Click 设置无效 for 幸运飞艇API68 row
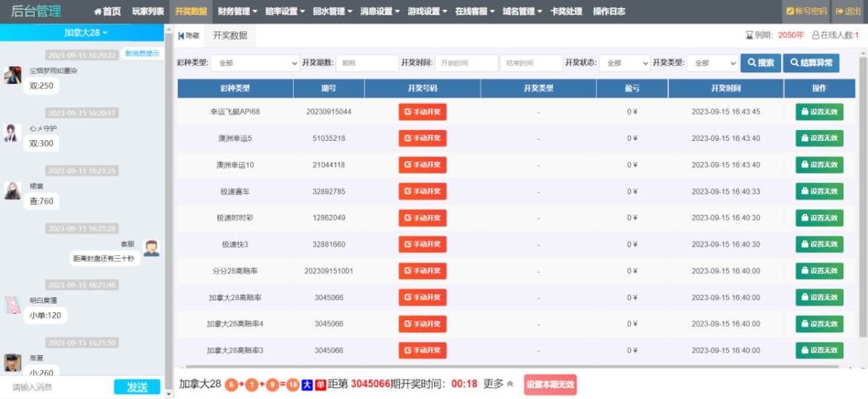The width and height of the screenshot is (868, 399). click(x=820, y=111)
